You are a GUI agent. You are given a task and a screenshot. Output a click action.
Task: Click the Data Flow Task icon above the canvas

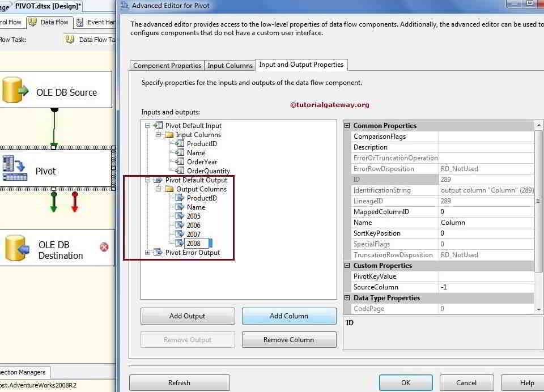[69, 40]
